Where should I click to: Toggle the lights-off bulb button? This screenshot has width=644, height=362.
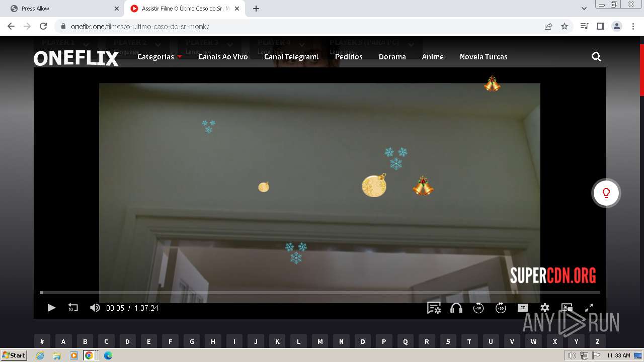pyautogui.click(x=606, y=193)
